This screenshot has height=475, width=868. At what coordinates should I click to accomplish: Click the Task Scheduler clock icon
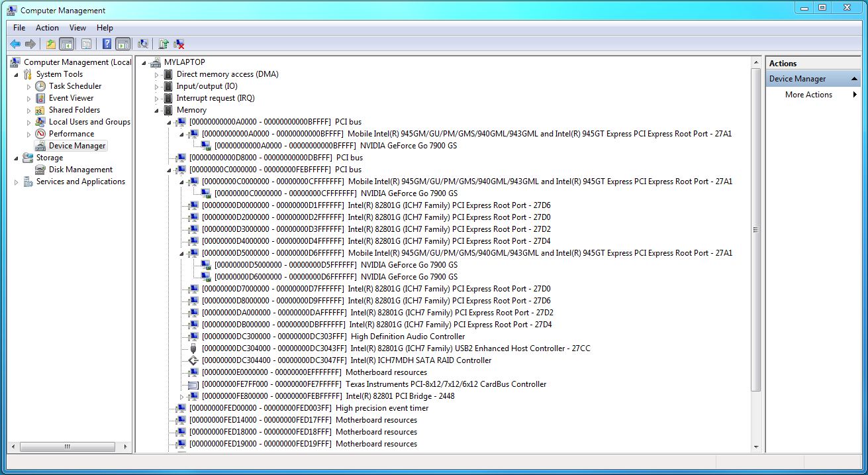[x=40, y=86]
